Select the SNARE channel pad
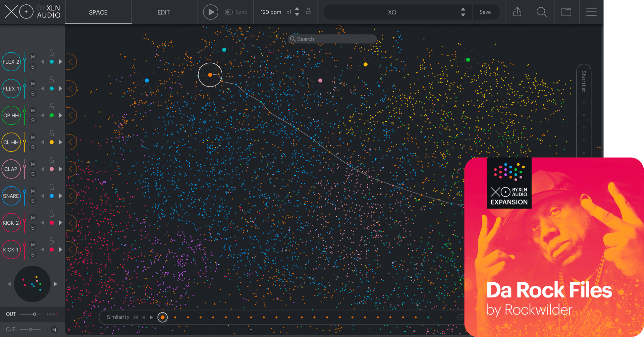The height and width of the screenshot is (337, 644). [11, 196]
